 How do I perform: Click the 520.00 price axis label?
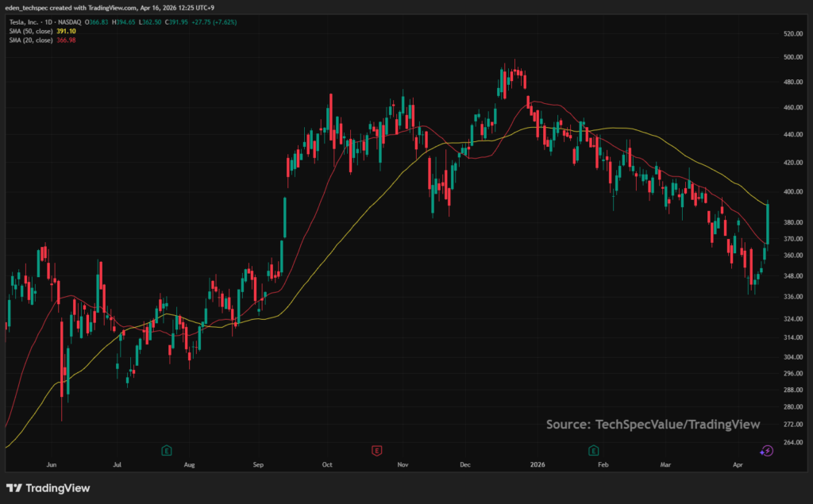(x=793, y=33)
